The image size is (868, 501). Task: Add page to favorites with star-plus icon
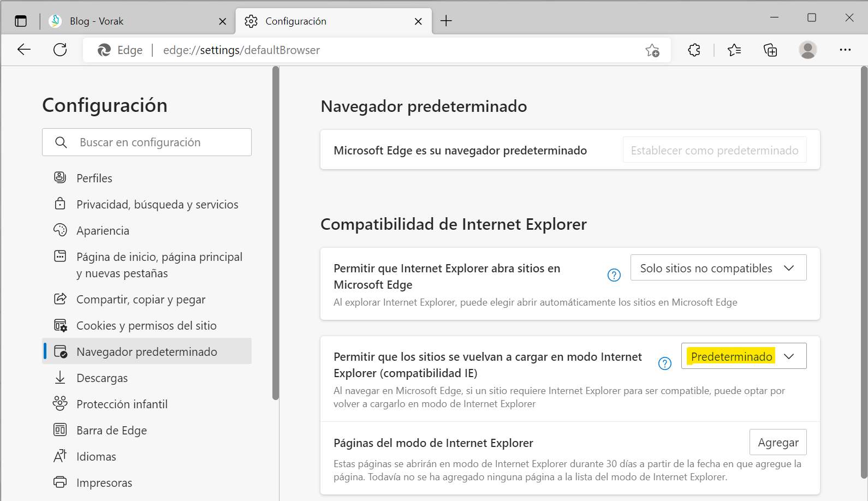[652, 50]
